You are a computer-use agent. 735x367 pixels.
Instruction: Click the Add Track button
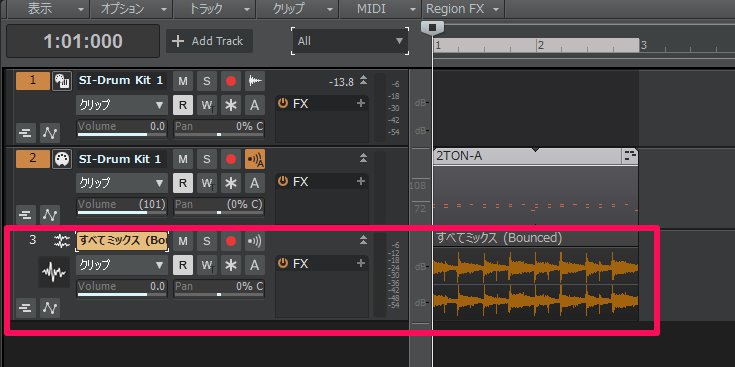(x=209, y=41)
